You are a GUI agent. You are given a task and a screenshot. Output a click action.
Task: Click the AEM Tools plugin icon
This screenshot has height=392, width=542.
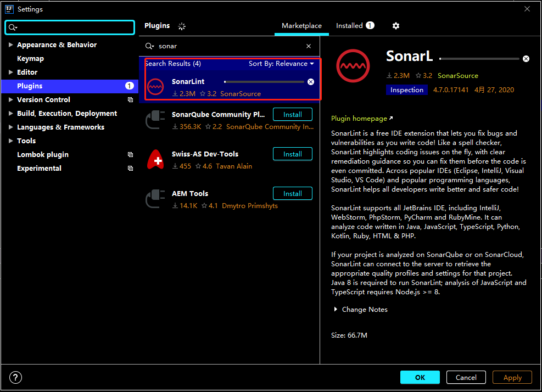[154, 198]
